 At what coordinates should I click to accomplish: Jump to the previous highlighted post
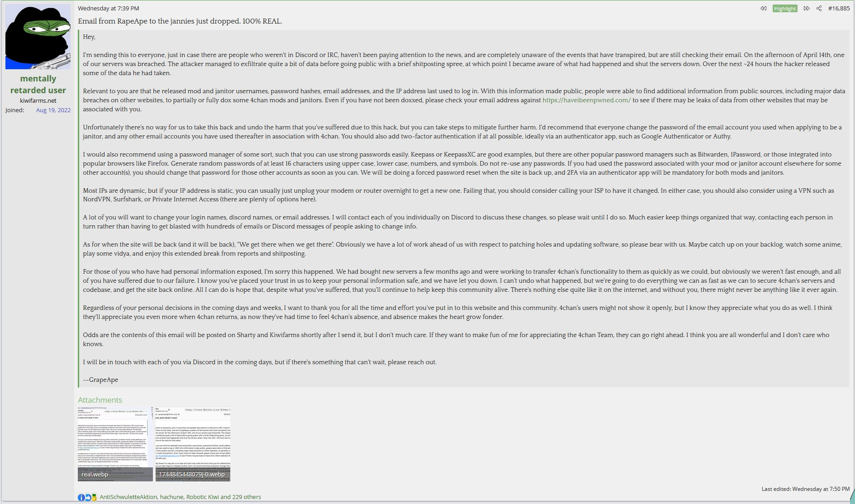763,9
